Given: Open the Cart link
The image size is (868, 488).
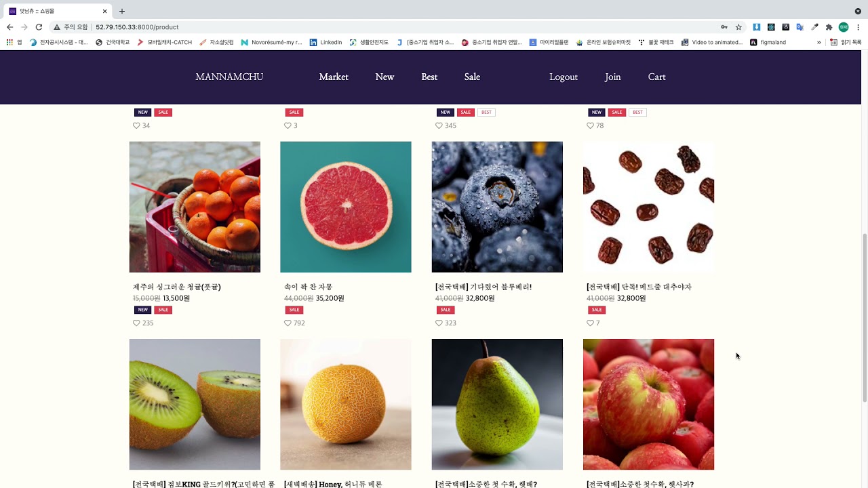Looking at the screenshot, I should click(656, 77).
